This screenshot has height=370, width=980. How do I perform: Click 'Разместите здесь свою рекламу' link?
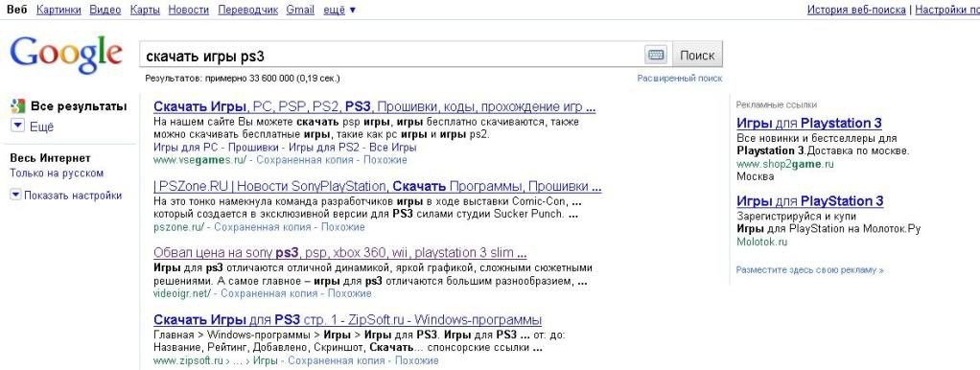[810, 270]
